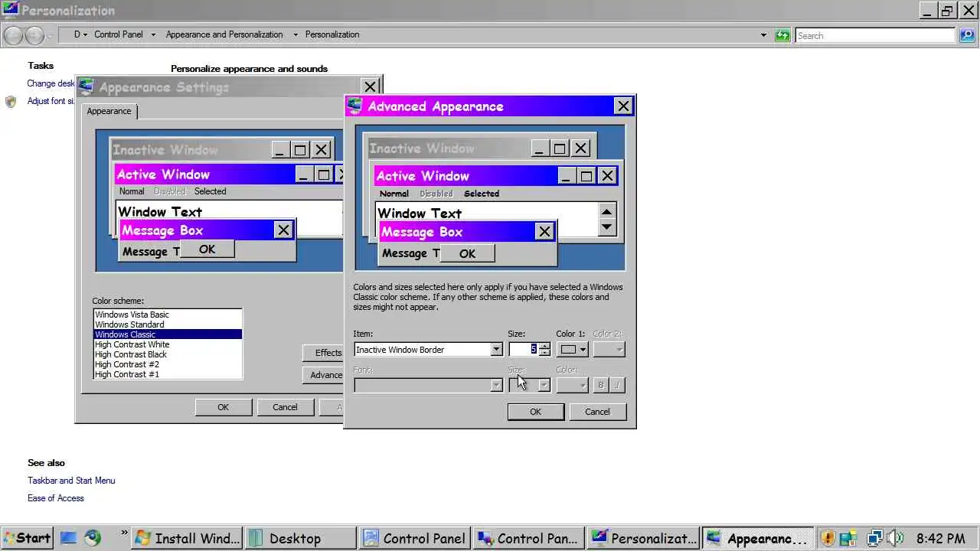Image resolution: width=980 pixels, height=551 pixels.
Task: Switch to the first Control Panel taskbar button
Action: (x=415, y=538)
